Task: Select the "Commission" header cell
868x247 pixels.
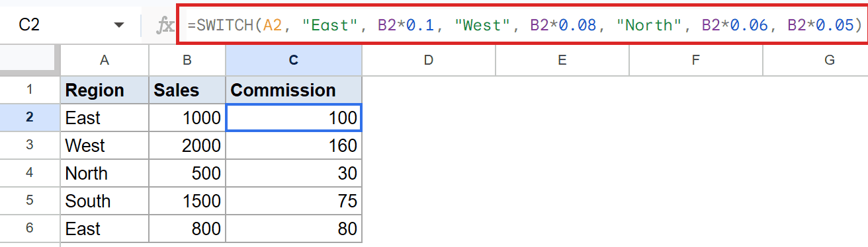Action: pyautogui.click(x=294, y=90)
